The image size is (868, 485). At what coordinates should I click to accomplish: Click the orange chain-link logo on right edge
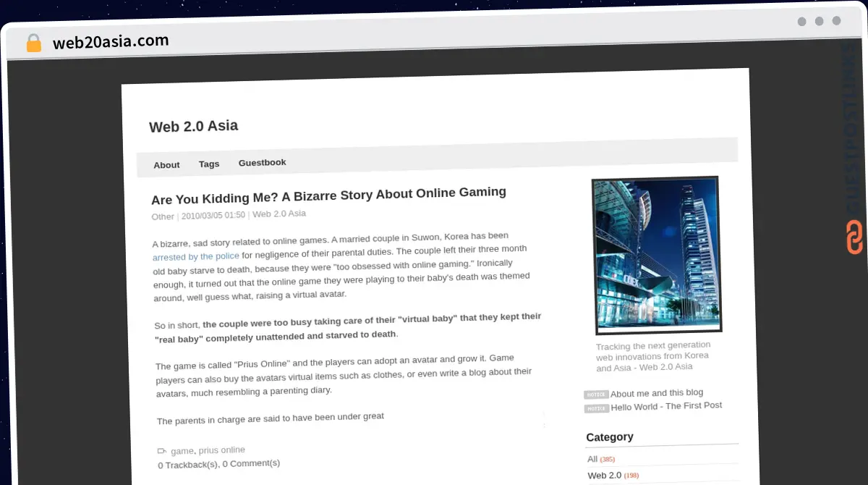(x=854, y=238)
